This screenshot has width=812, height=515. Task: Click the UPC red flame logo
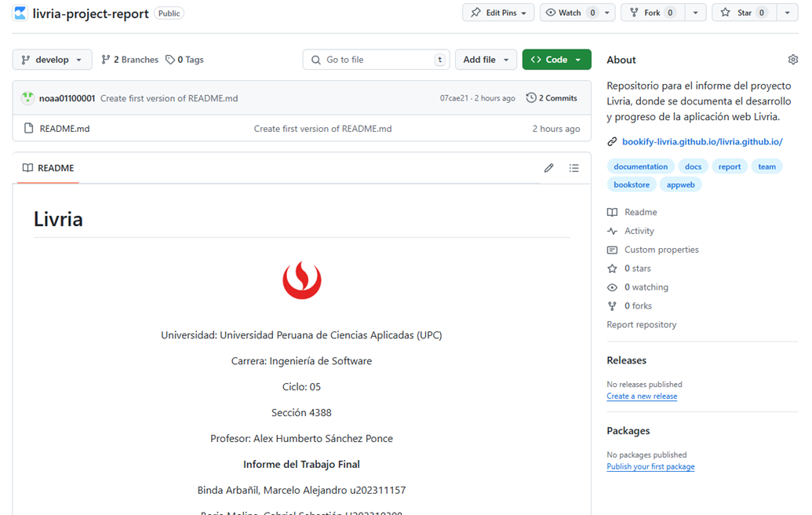(302, 280)
